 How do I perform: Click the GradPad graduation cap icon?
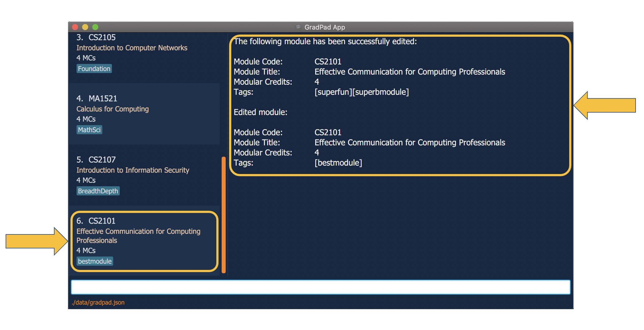pos(298,27)
